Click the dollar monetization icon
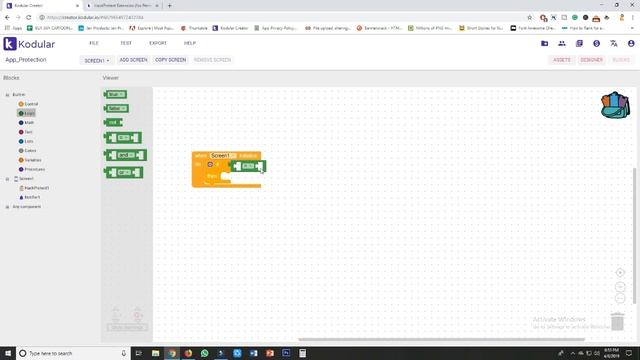Screen dimensions: 640x360 (x=596, y=43)
